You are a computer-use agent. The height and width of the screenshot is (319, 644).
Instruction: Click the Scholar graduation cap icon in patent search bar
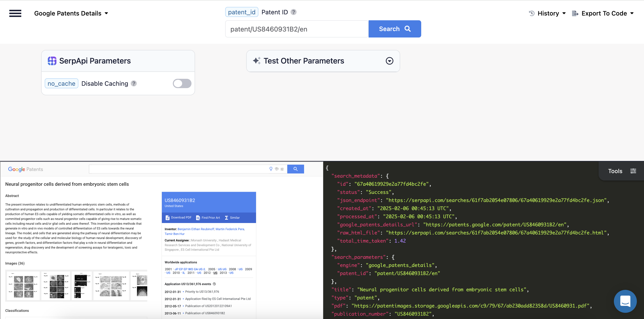(277, 169)
